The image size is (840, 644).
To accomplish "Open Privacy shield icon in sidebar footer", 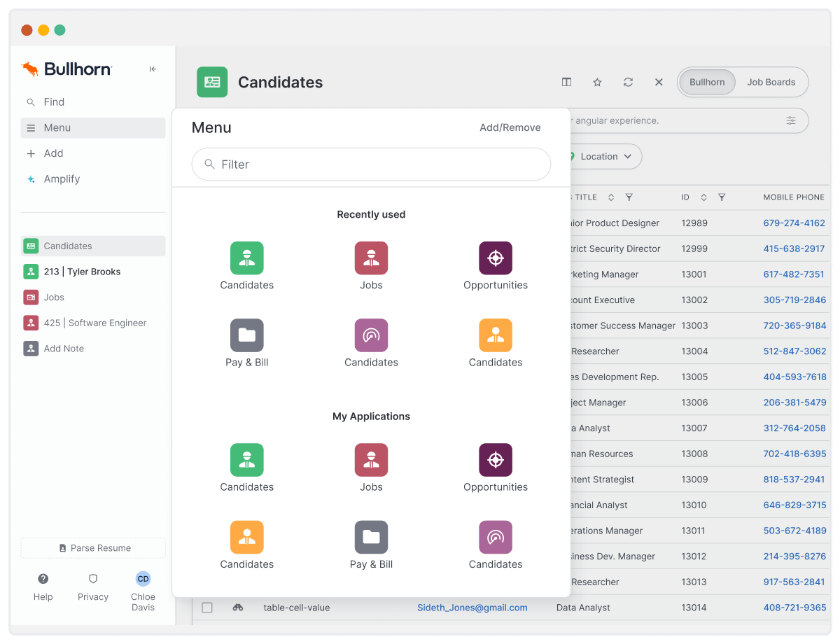I will tap(93, 587).
